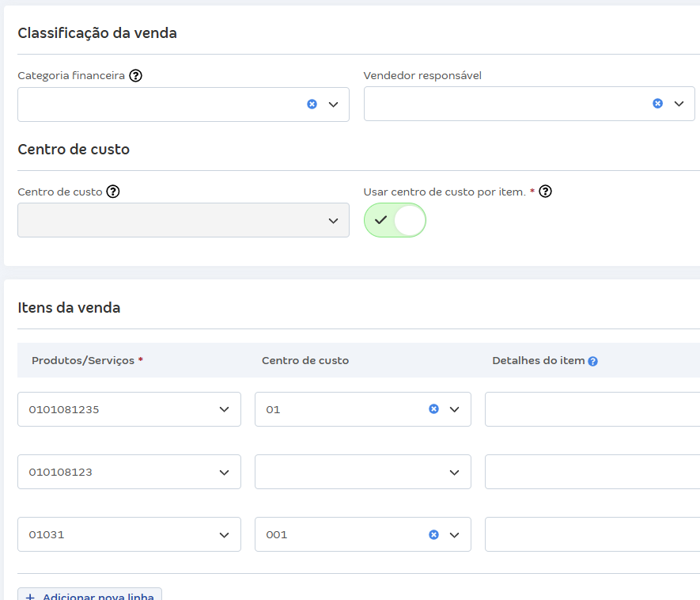Open help for Categoria financeira
This screenshot has width=700, height=600.
tap(134, 75)
